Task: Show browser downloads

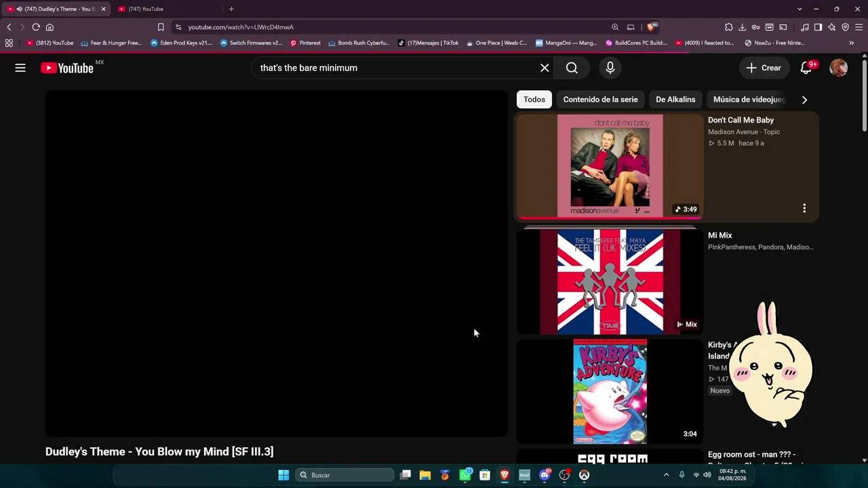Action: pos(743,27)
